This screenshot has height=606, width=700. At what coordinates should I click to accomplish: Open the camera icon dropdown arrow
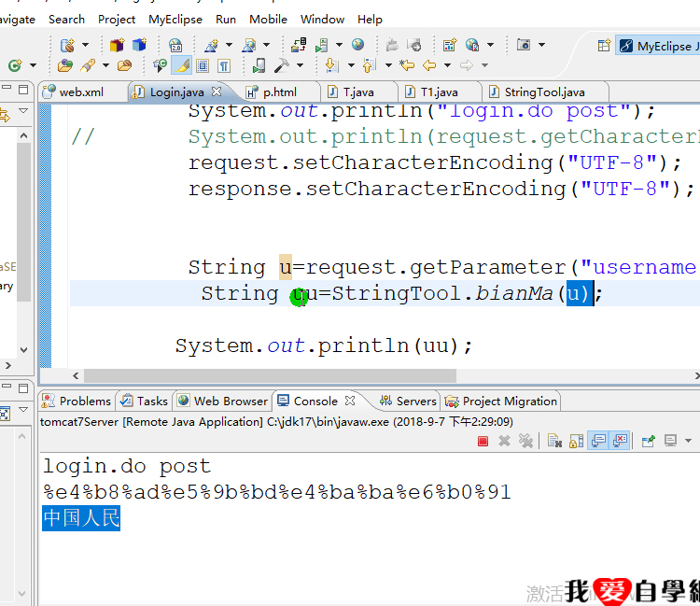pos(542,45)
